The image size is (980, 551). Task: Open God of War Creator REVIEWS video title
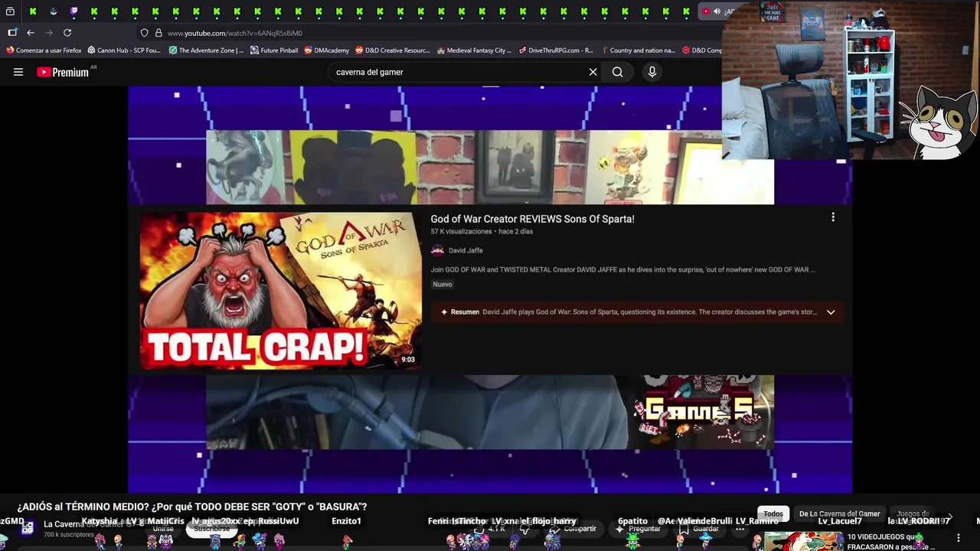[x=532, y=219]
